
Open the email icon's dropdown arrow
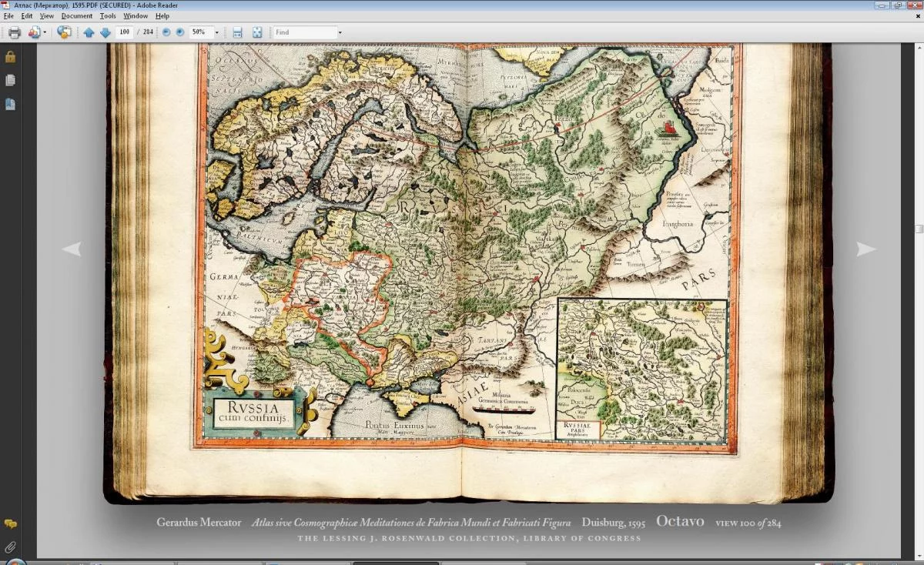(45, 32)
